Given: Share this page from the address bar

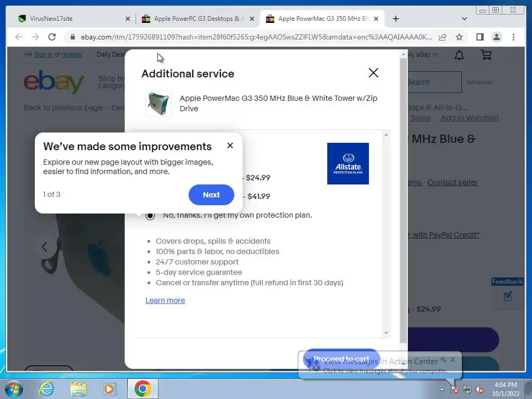Looking at the screenshot, I should coord(443,37).
